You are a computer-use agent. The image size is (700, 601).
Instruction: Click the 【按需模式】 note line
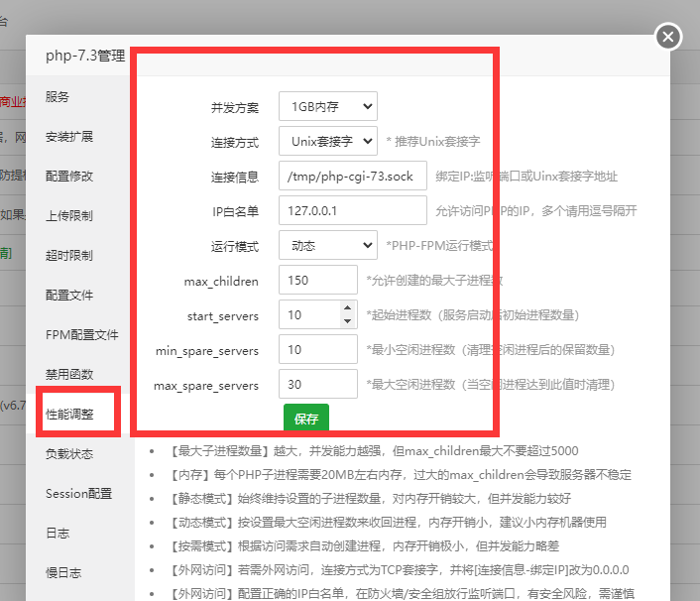point(364,546)
